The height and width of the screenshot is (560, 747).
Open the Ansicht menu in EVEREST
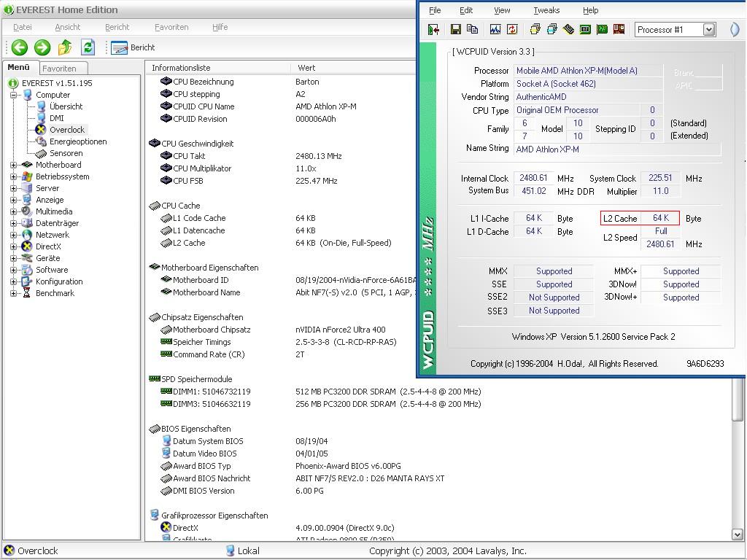(x=68, y=27)
